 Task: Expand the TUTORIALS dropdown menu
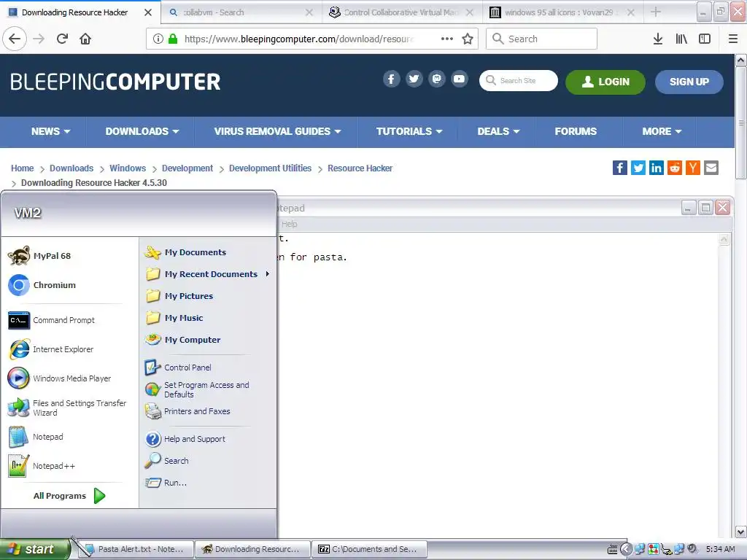(409, 131)
